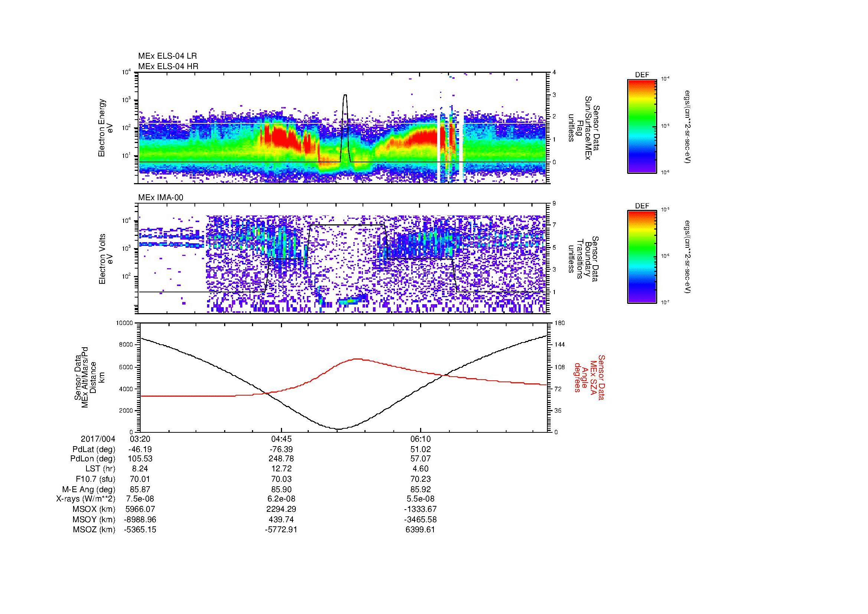Click the MEx ELS-04 LR title

pos(167,56)
